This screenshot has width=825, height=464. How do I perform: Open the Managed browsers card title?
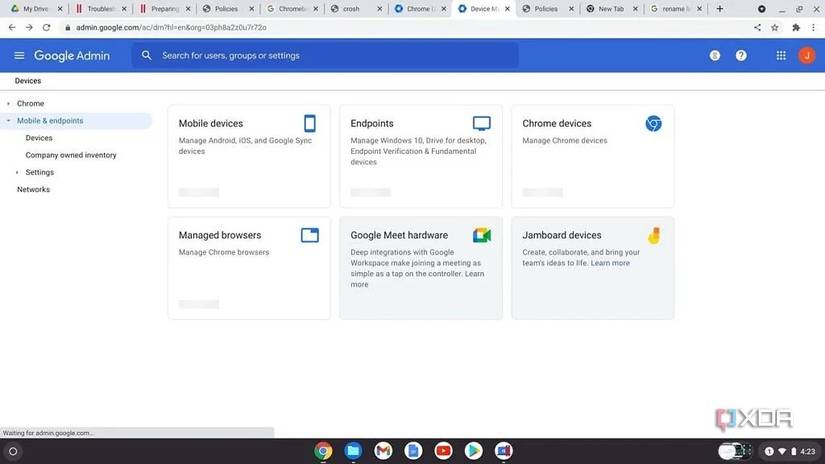(x=219, y=235)
